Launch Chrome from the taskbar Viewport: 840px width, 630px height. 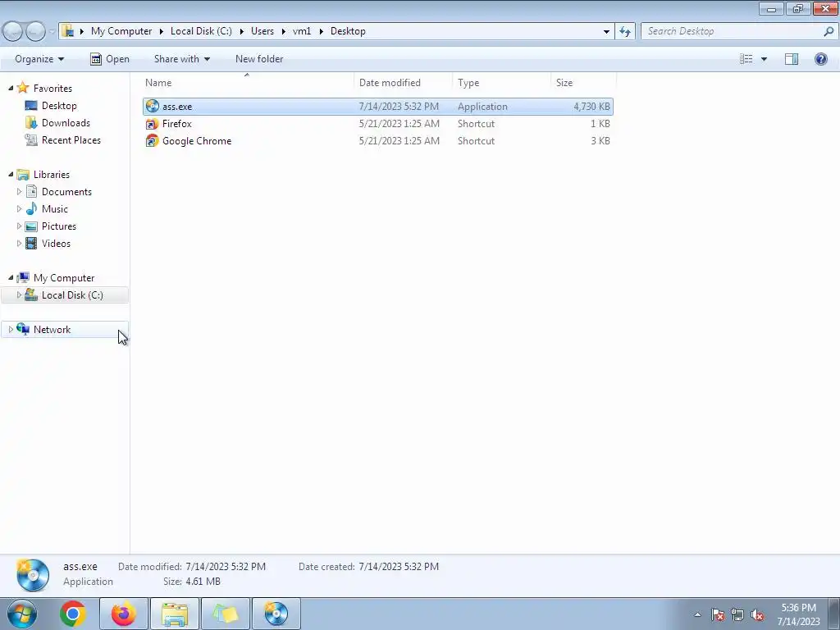pos(73,614)
